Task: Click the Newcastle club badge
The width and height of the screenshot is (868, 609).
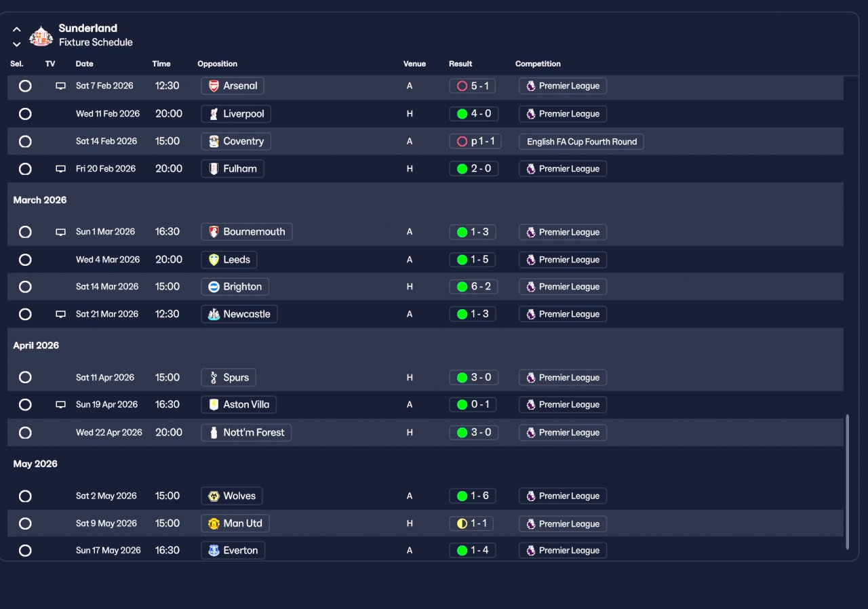Action: pos(214,314)
